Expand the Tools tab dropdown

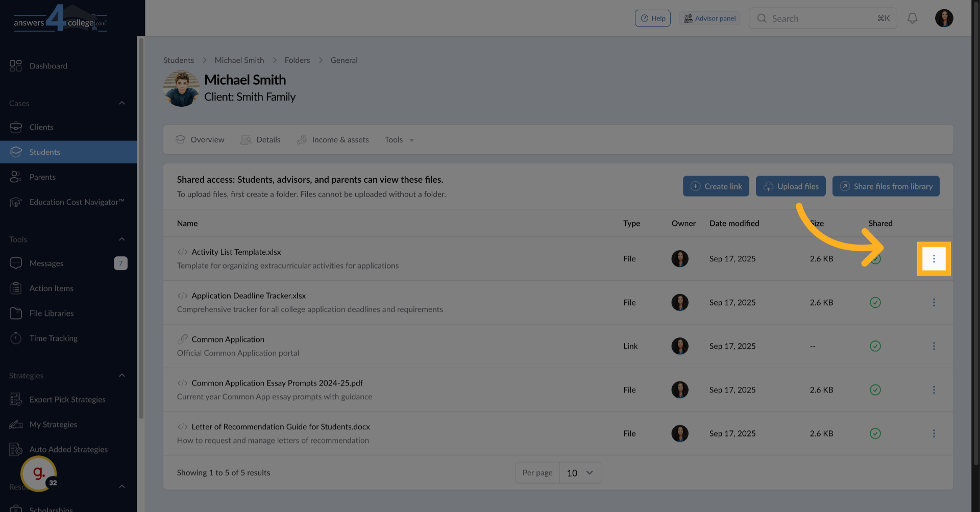pos(399,140)
